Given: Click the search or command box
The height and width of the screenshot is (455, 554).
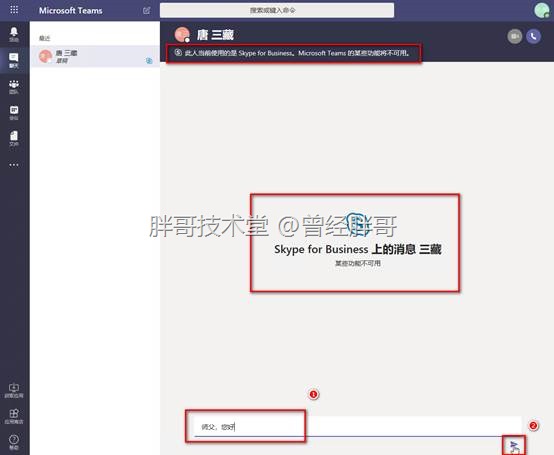Looking at the screenshot, I should pyautogui.click(x=277, y=10).
